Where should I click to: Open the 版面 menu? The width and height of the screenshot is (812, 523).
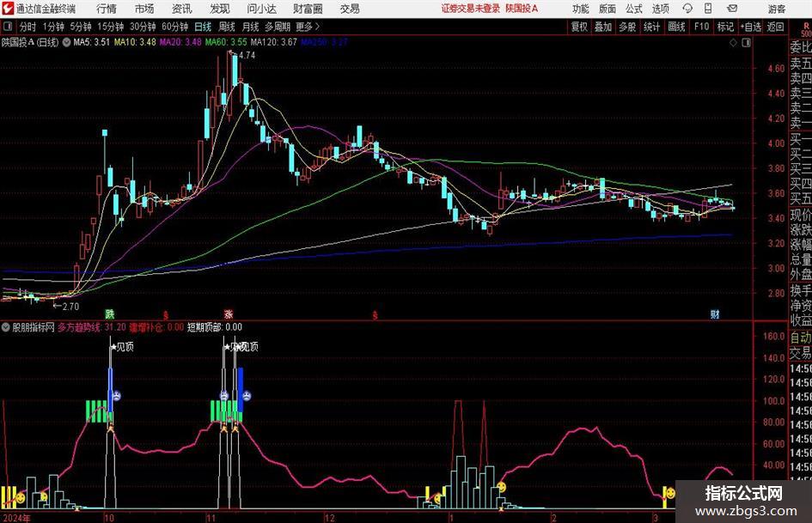(x=607, y=9)
